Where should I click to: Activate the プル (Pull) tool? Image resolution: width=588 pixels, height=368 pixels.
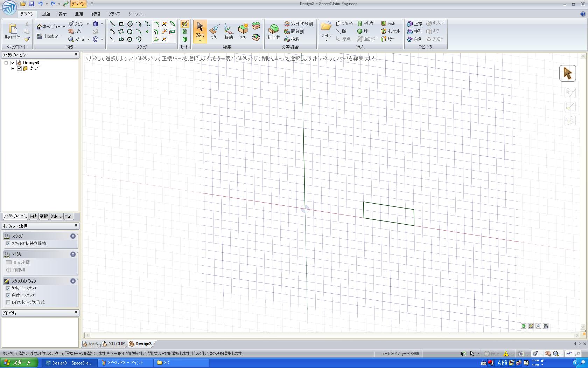click(214, 31)
